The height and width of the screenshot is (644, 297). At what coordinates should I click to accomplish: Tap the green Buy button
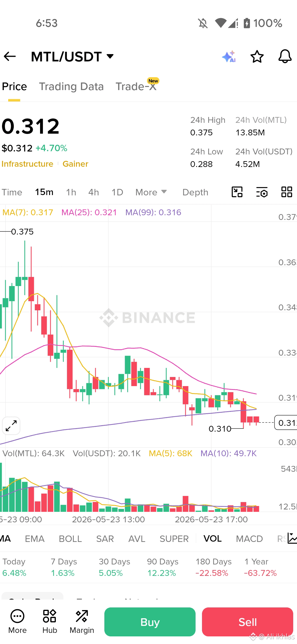(150, 622)
